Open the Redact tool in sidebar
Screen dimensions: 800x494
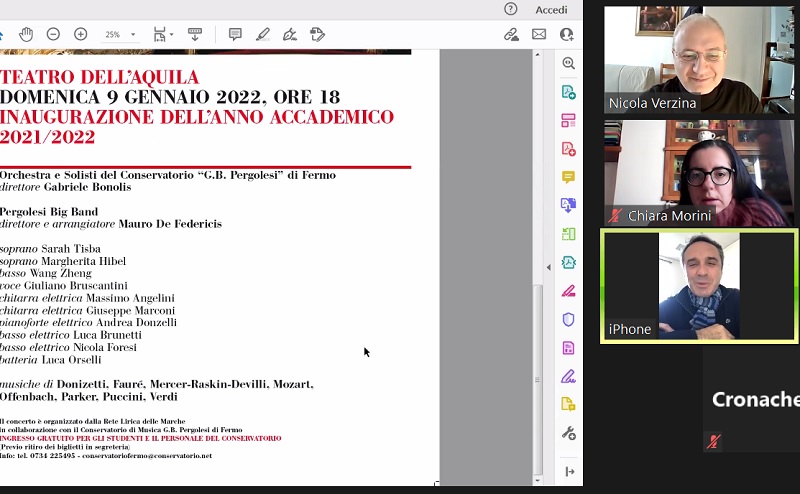568,291
